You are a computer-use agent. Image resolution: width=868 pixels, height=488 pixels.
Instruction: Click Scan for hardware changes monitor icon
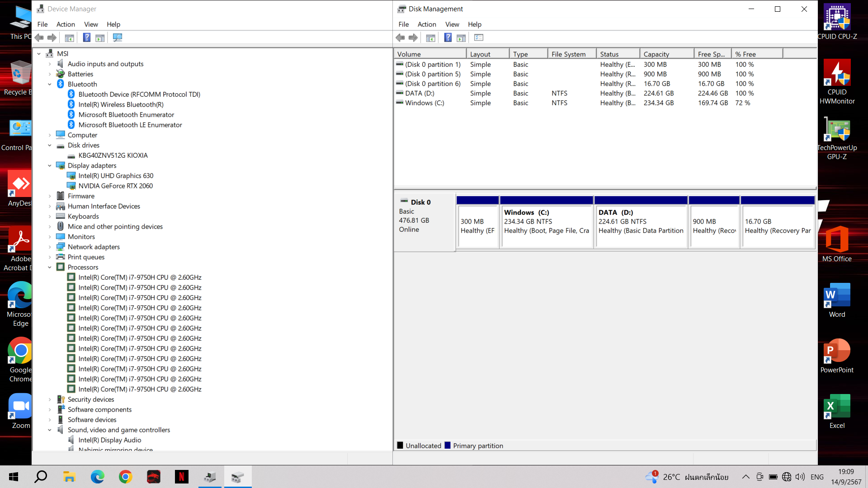(118, 38)
